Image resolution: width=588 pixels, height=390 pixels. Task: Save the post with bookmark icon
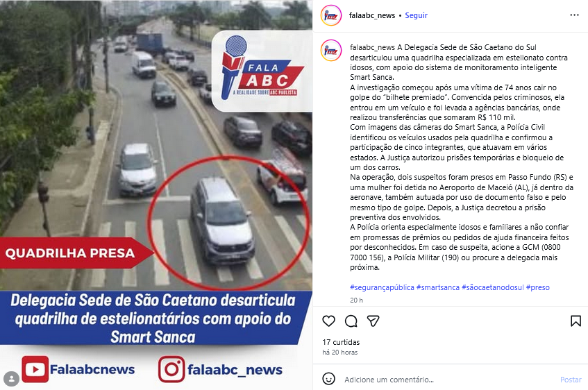click(576, 321)
